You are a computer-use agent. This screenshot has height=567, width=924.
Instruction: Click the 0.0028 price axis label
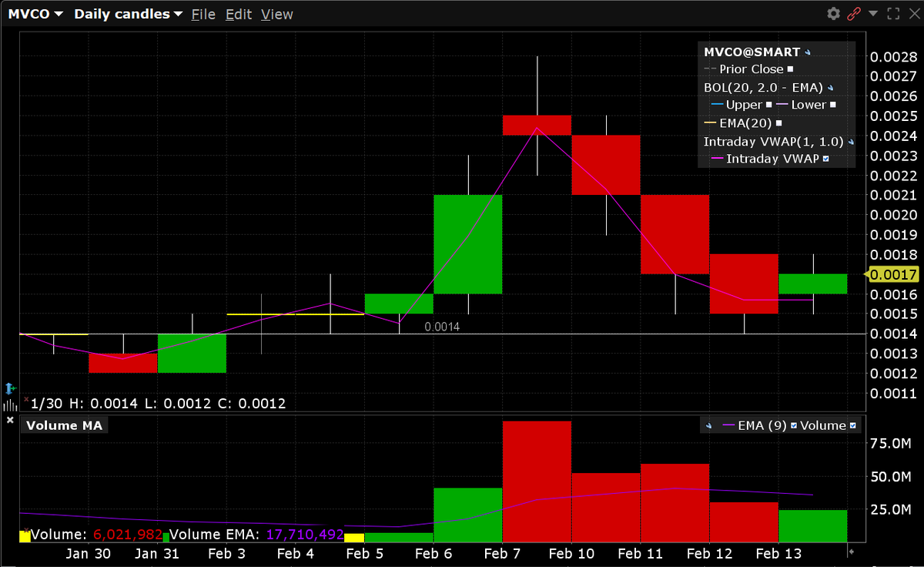tap(892, 57)
